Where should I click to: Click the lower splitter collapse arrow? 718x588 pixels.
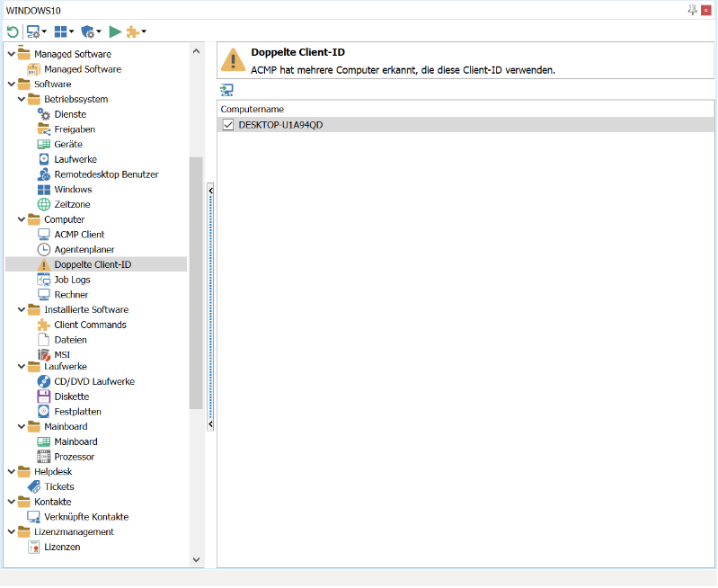click(x=210, y=424)
